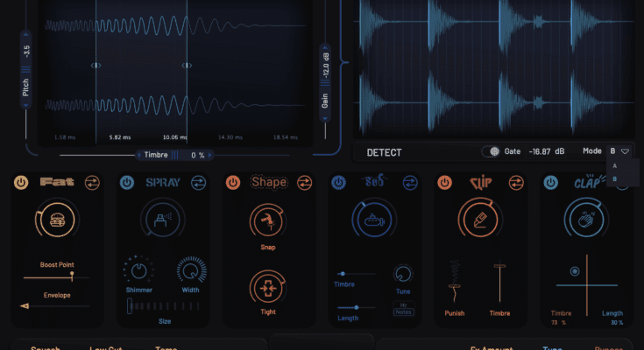Click the Gate threshold -16.87 dB value
The height and width of the screenshot is (350, 644).
click(548, 151)
